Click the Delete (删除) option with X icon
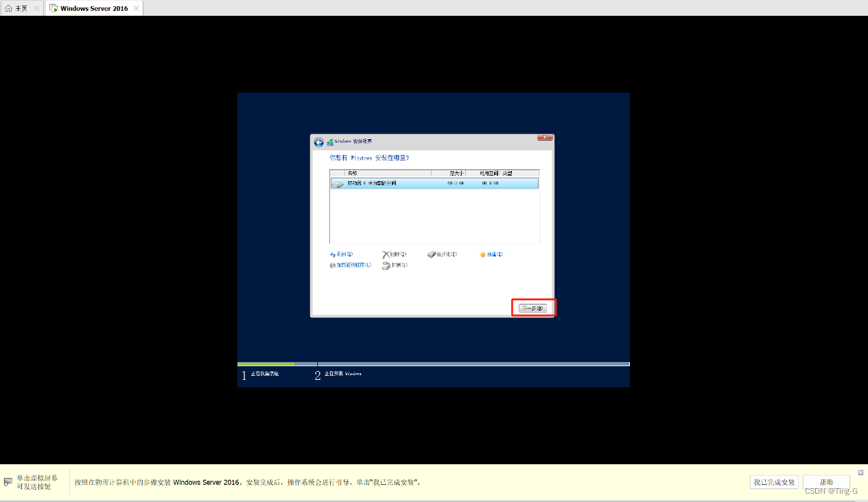 coord(395,254)
